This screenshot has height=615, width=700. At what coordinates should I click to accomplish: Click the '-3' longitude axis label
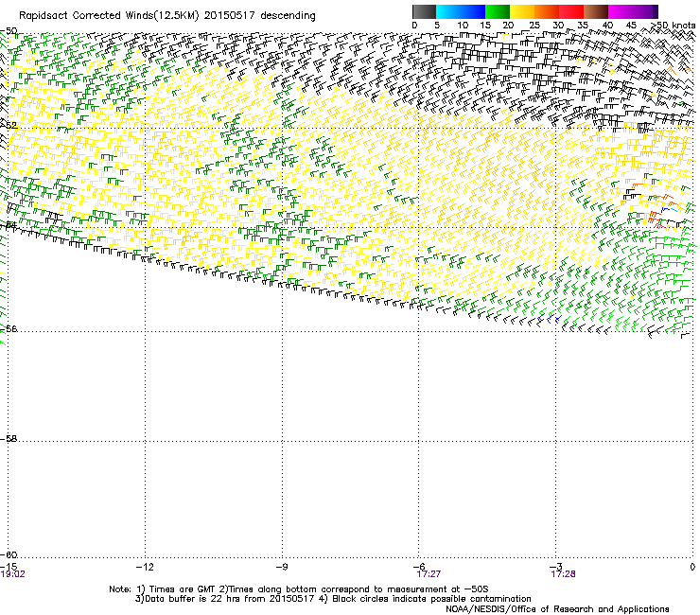point(555,567)
